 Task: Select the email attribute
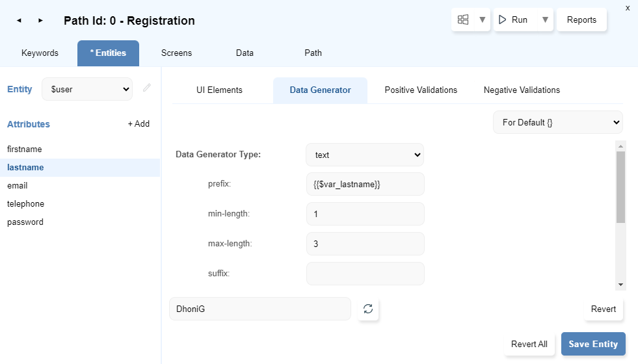coord(18,185)
